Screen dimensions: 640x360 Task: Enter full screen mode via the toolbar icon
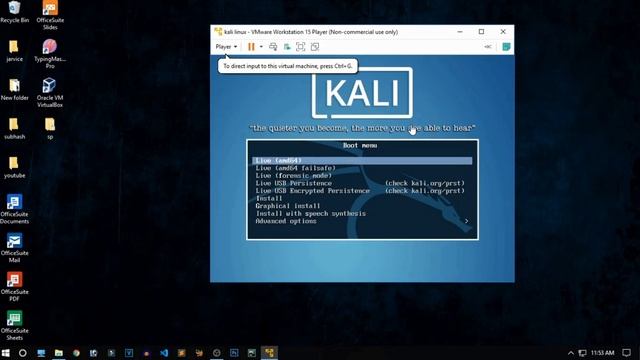pyautogui.click(x=300, y=47)
